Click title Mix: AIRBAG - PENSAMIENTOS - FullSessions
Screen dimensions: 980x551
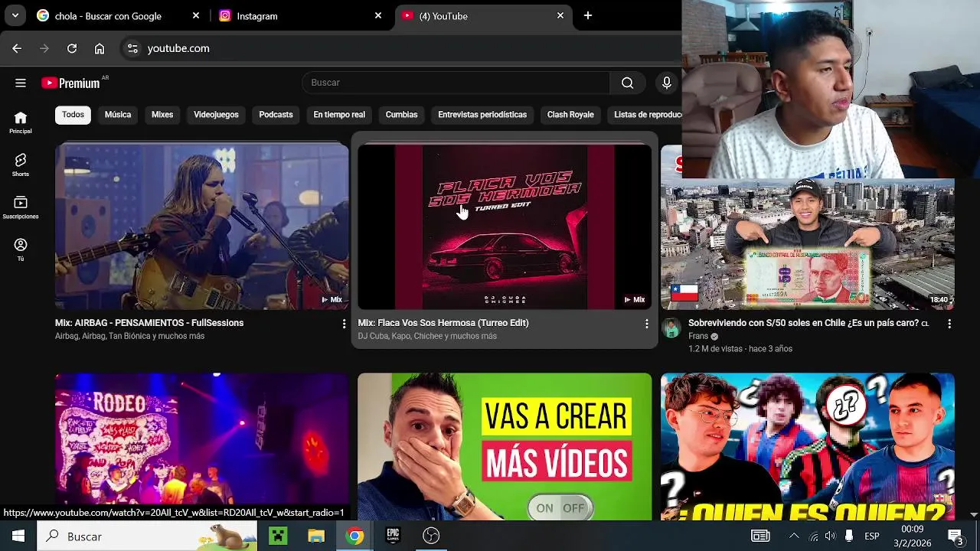pyautogui.click(x=149, y=323)
